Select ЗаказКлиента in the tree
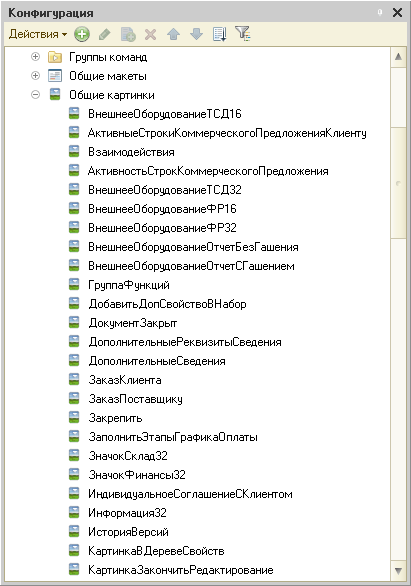Screen dimensions: 411x586 (125, 380)
